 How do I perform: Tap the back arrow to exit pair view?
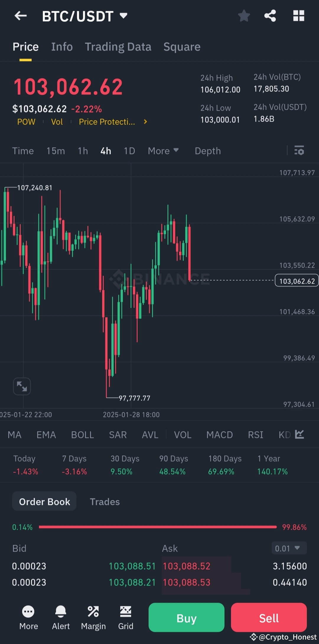coord(21,16)
